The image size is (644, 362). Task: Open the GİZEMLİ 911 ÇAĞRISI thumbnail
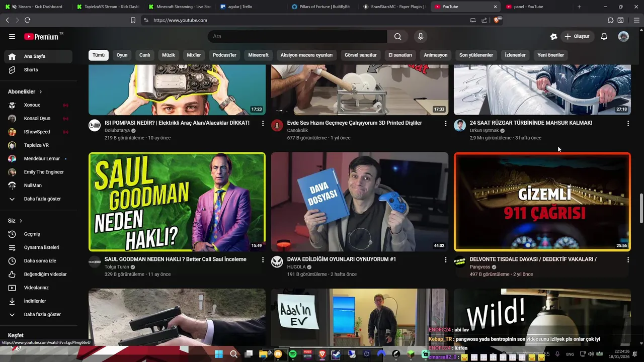[x=542, y=202]
